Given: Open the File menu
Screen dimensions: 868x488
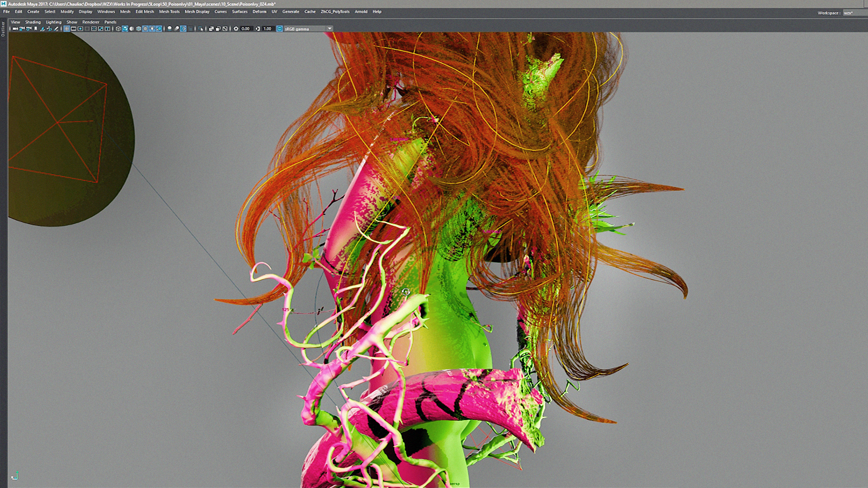Looking at the screenshot, I should (x=6, y=12).
